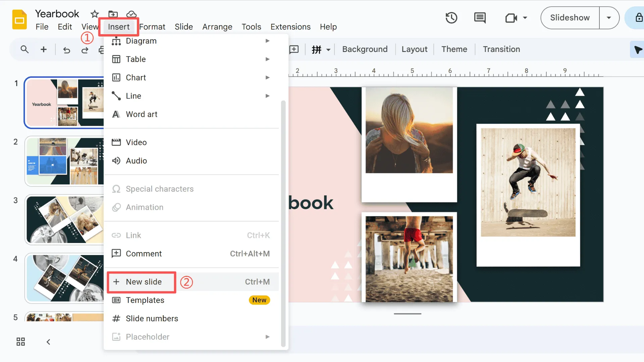644x362 pixels.
Task: Click the Slideshow button
Action: click(570, 18)
